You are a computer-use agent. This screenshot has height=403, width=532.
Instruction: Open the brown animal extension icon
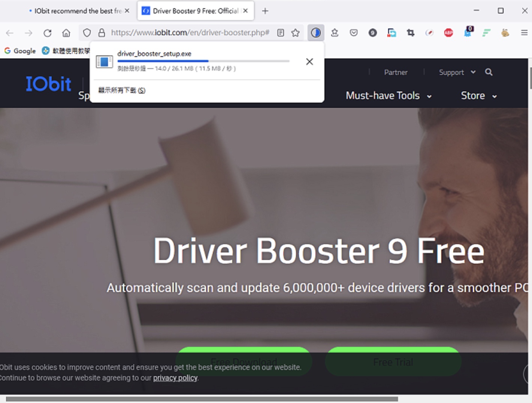pos(505,33)
